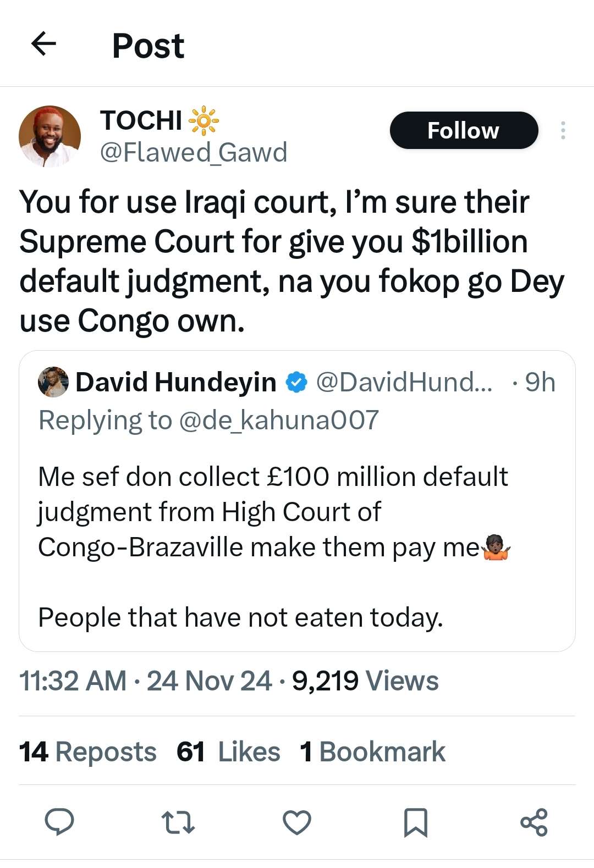Viewport: 594px width, 868px height.
Task: Tap the repost arrows icon
Action: [178, 822]
